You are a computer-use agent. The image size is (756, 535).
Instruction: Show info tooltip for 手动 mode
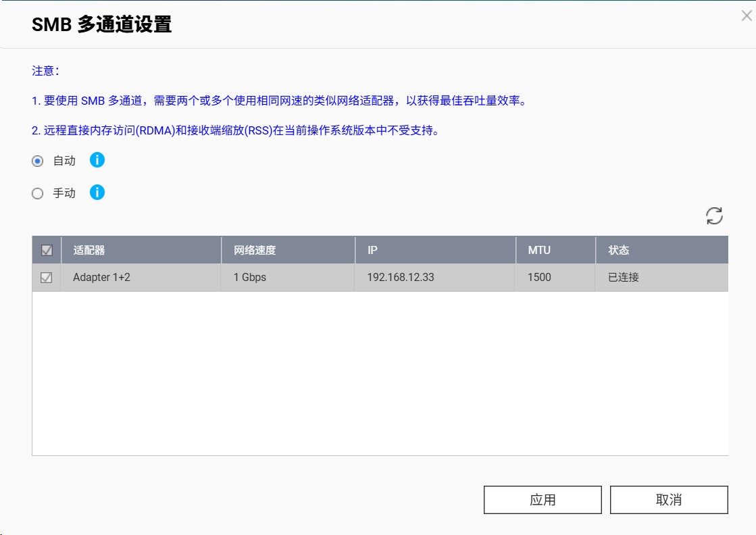(x=97, y=193)
